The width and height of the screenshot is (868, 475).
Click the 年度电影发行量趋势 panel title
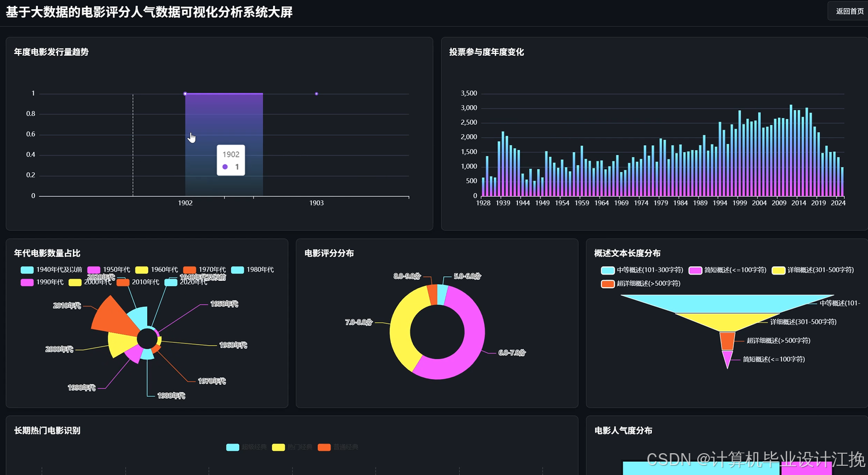51,52
